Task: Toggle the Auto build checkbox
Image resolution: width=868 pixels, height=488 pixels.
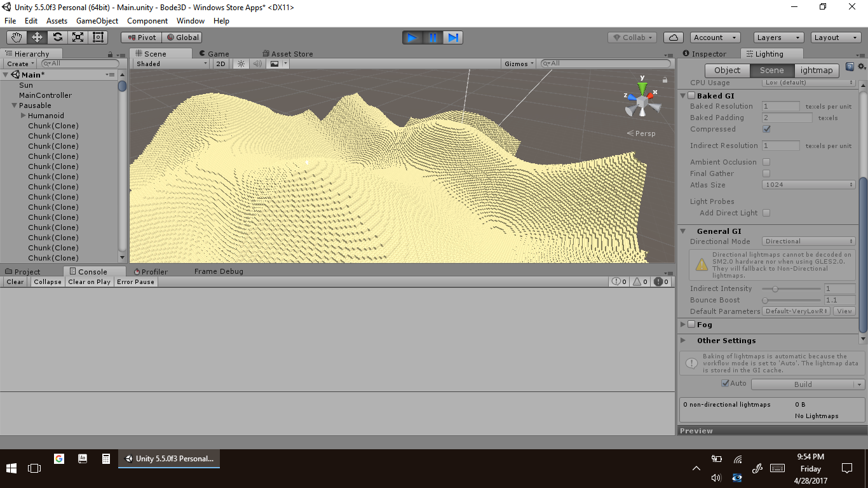Action: (726, 383)
